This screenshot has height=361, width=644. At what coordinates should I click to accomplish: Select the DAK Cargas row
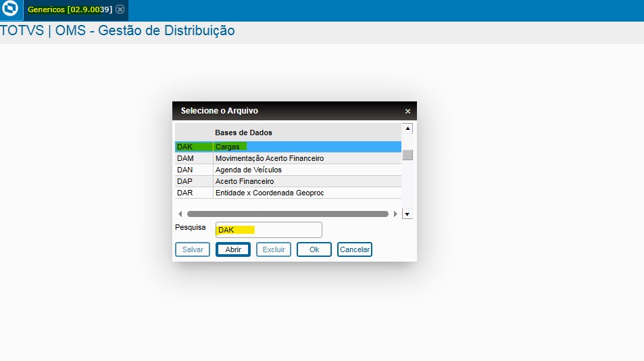click(x=288, y=147)
